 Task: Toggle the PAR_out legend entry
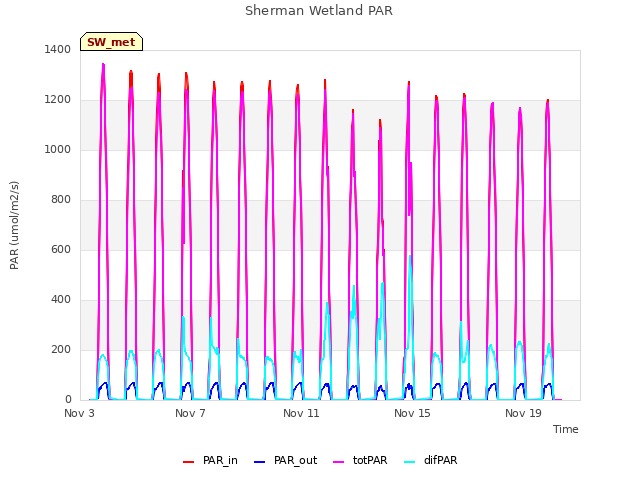point(285,460)
